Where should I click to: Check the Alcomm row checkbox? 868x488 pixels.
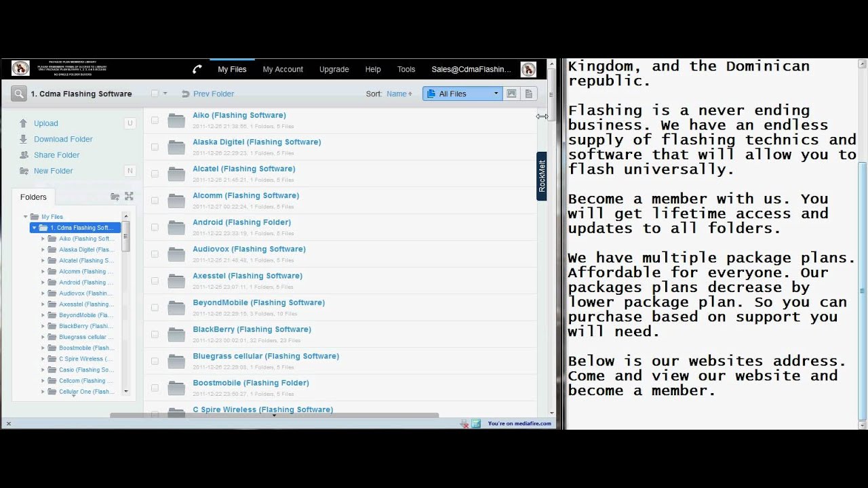[155, 201]
